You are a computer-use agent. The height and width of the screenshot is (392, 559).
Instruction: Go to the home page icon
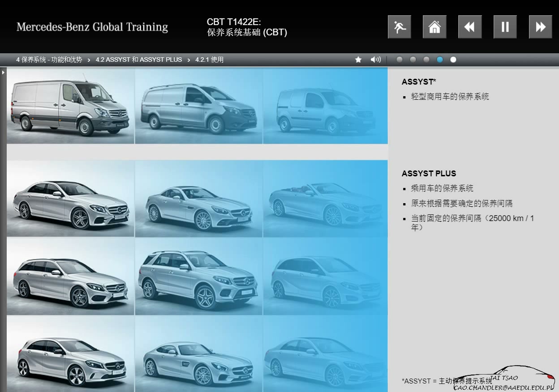[434, 27]
